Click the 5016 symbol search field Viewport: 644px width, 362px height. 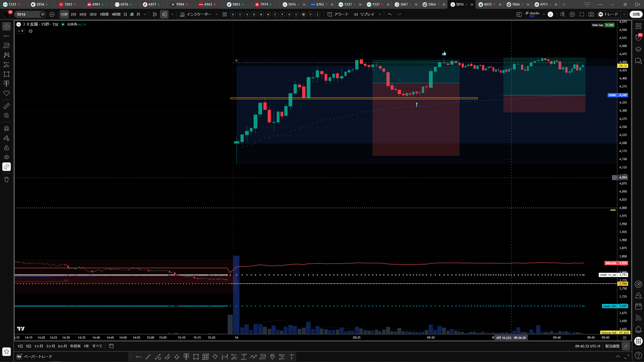(x=28, y=14)
